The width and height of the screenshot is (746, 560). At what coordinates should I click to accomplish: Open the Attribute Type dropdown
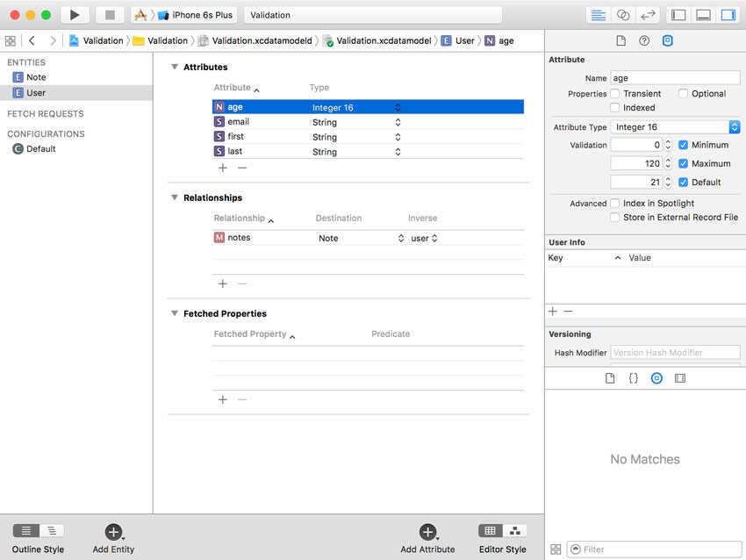(x=675, y=127)
